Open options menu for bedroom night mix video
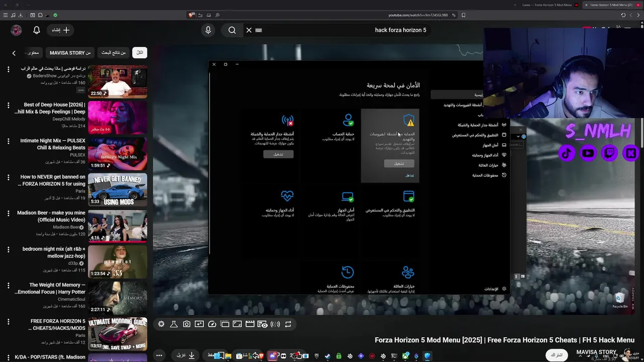 tap(8, 250)
